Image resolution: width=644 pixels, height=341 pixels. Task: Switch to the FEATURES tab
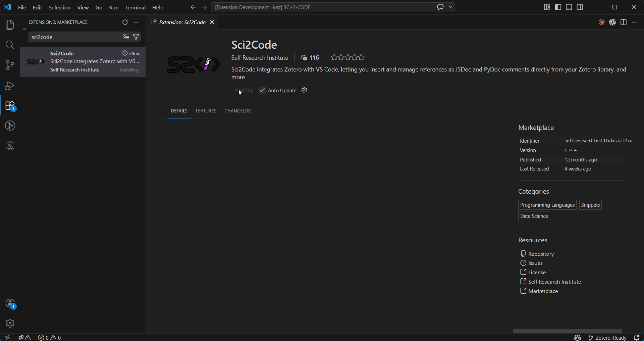coord(206,111)
